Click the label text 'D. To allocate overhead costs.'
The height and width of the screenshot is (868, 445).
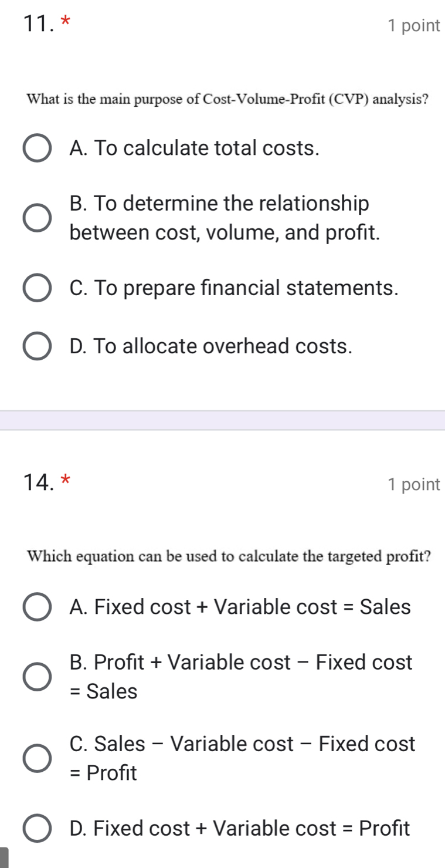click(x=210, y=346)
